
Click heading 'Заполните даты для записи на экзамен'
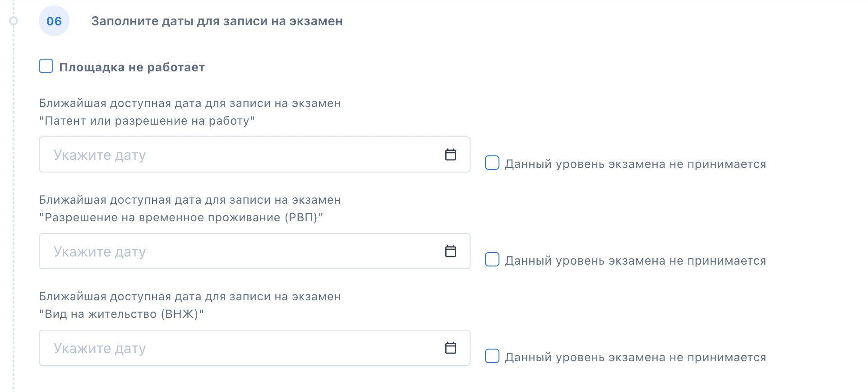217,21
